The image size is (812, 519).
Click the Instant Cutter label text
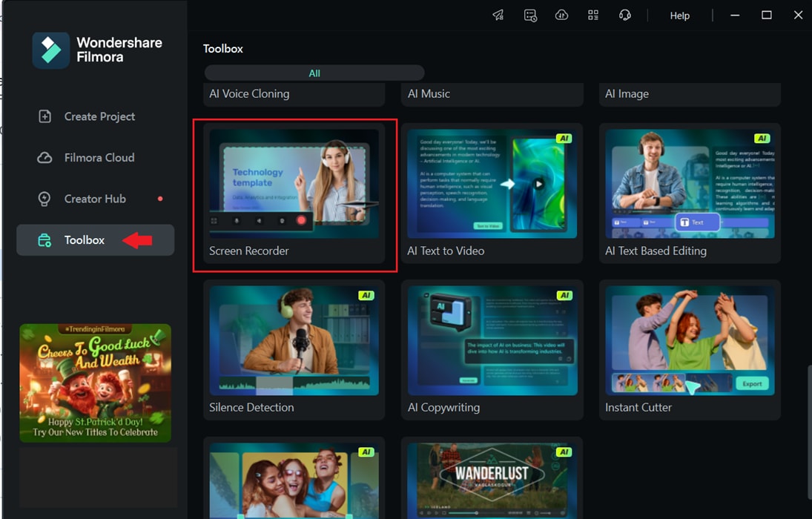(638, 407)
